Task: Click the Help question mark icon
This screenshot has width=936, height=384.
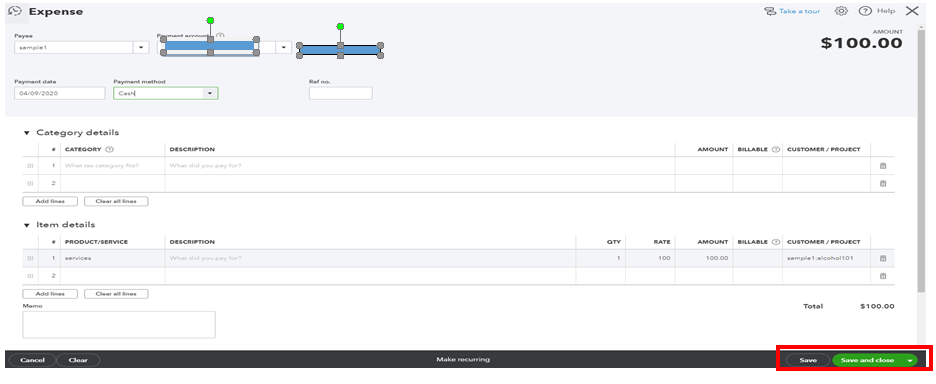Action: pos(864,11)
